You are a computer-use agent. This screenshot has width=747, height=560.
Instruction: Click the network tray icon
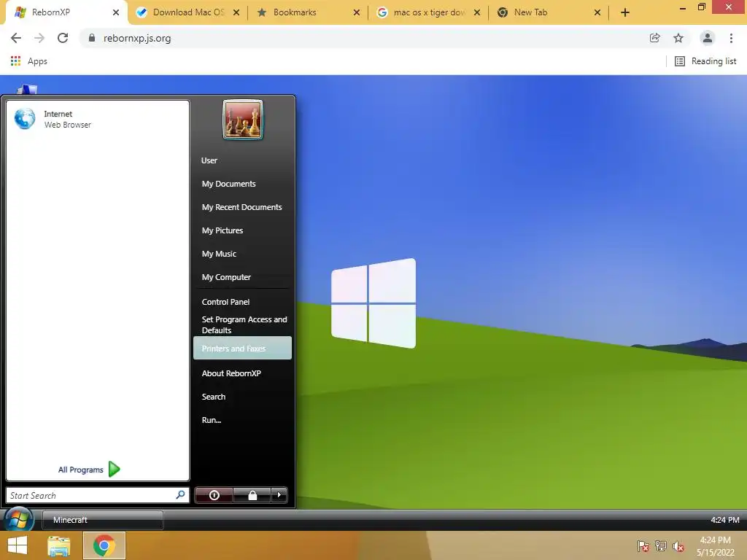coord(661,546)
